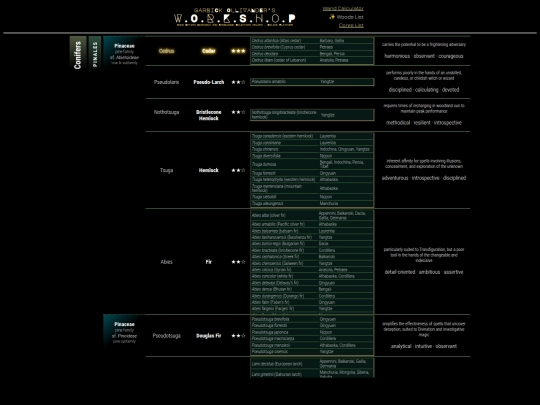The height and width of the screenshot is (405, 540).
Task: Click the Bristlecone Hemlock star rating
Action: (x=238, y=112)
